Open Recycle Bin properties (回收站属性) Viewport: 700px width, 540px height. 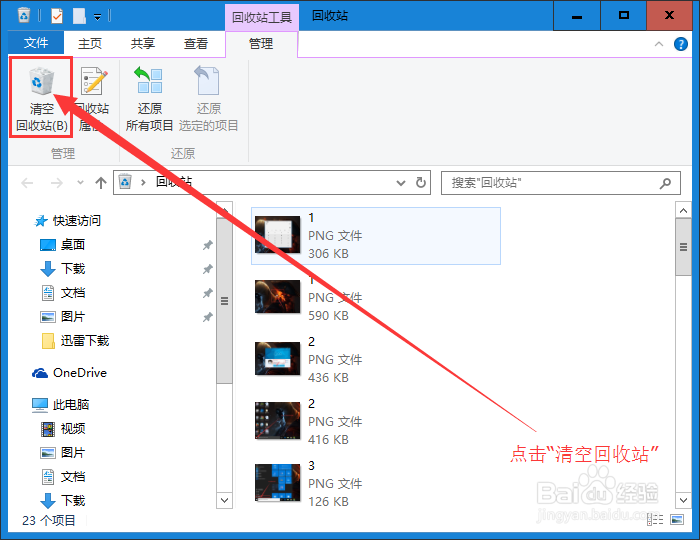(93, 97)
